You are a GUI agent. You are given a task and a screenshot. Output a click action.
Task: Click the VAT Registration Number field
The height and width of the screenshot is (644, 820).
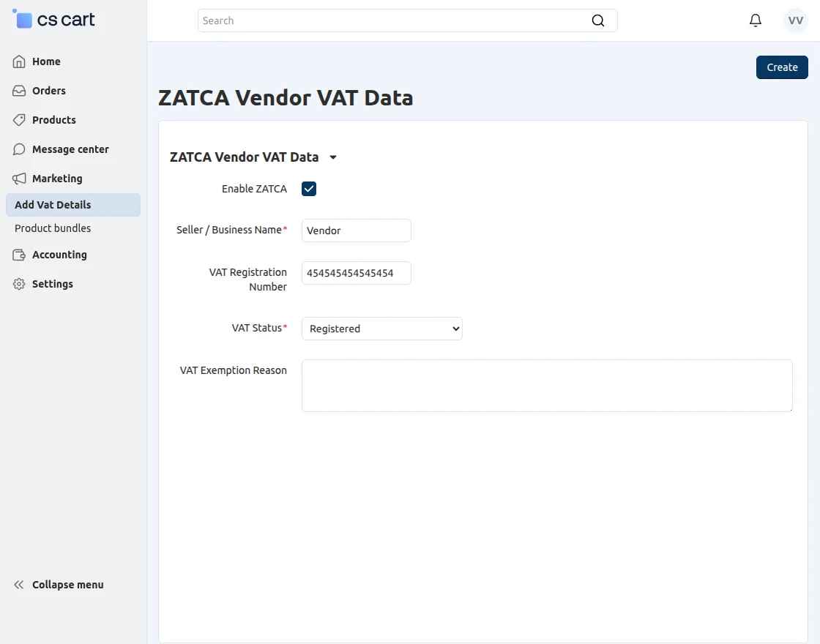356,273
